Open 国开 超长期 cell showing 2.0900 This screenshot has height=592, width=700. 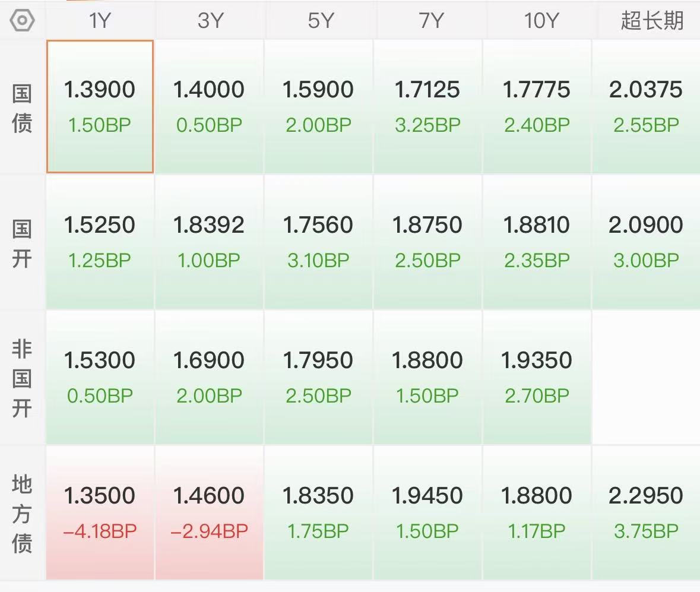tap(646, 242)
